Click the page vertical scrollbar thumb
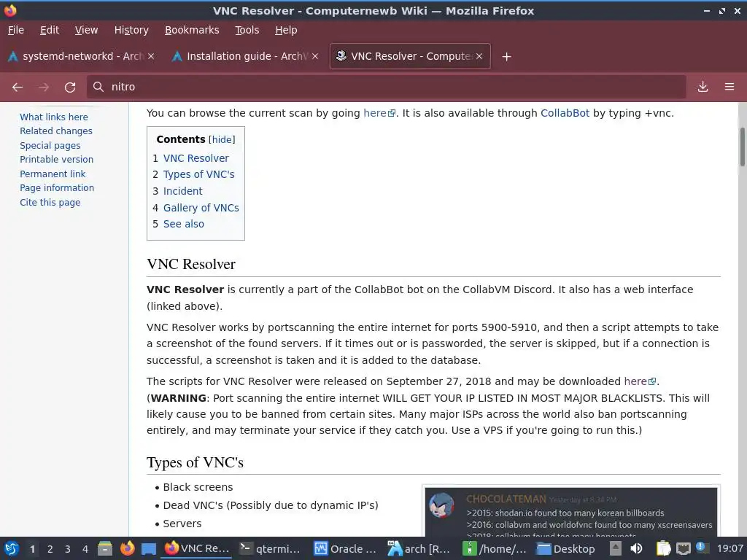 point(742,147)
